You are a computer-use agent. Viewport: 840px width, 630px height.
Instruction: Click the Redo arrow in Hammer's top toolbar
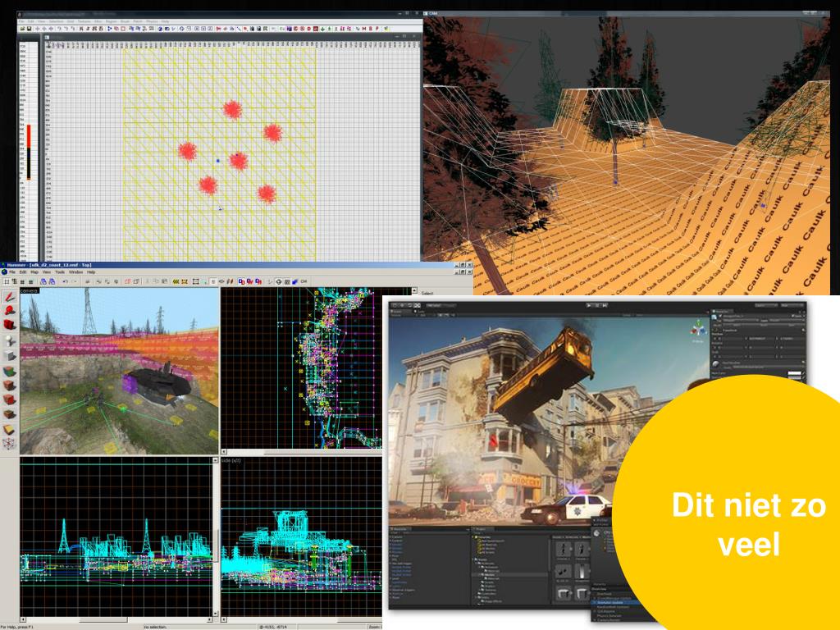[75, 281]
